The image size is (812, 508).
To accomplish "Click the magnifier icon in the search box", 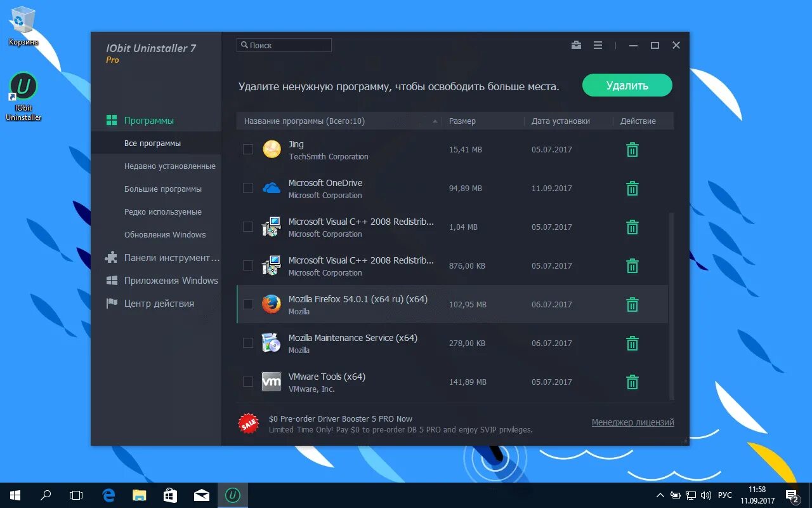I will [244, 45].
